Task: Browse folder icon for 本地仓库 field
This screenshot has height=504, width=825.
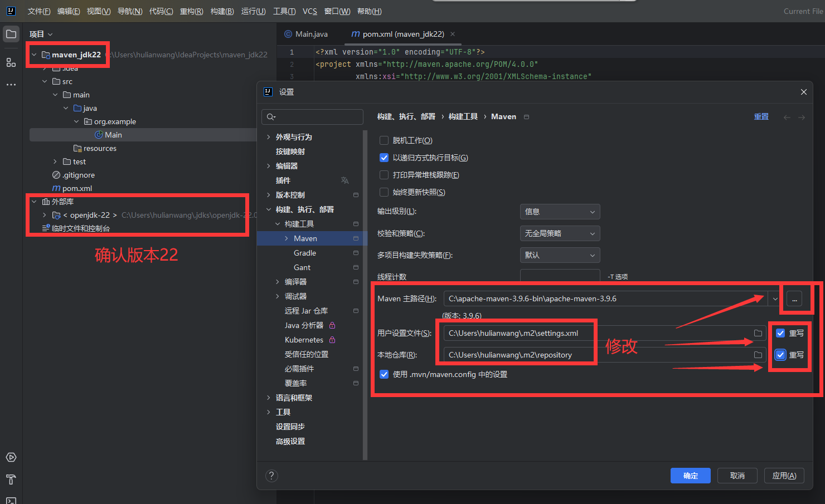Action: [x=758, y=355]
